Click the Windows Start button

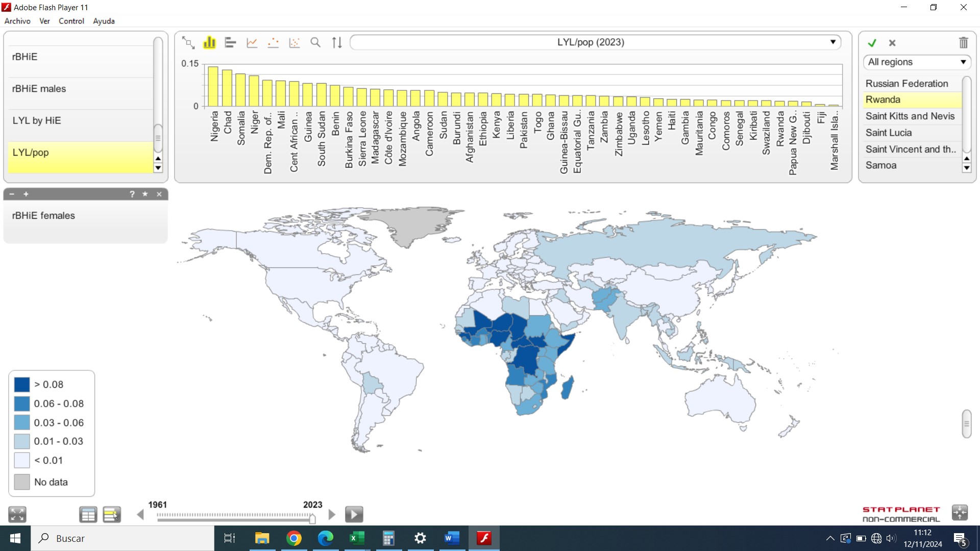[15, 538]
